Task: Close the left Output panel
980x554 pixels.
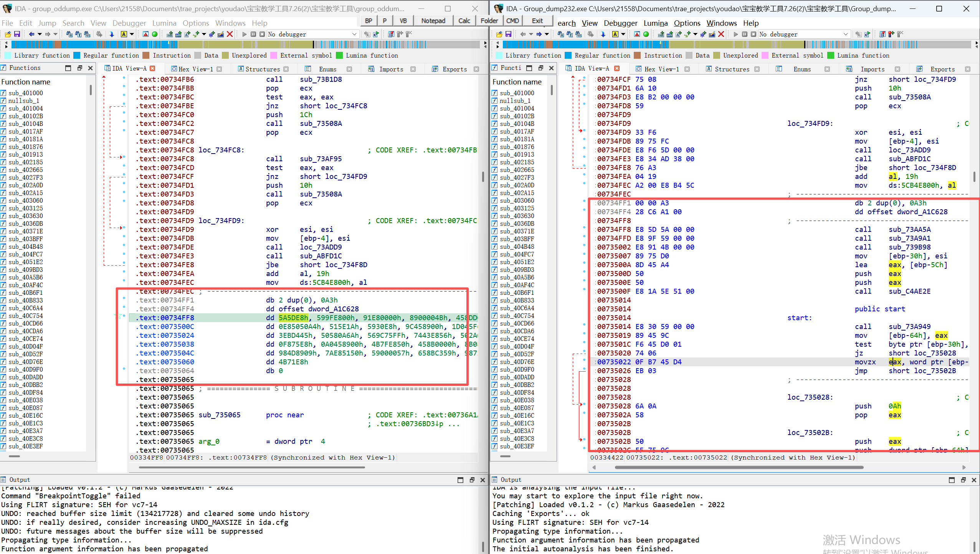Action: pyautogui.click(x=483, y=480)
